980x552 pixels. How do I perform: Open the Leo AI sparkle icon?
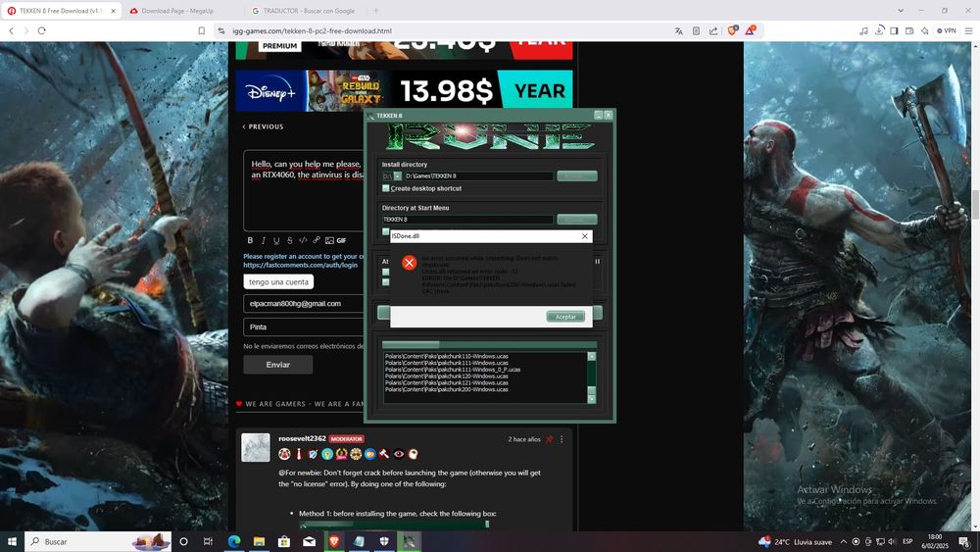(924, 30)
